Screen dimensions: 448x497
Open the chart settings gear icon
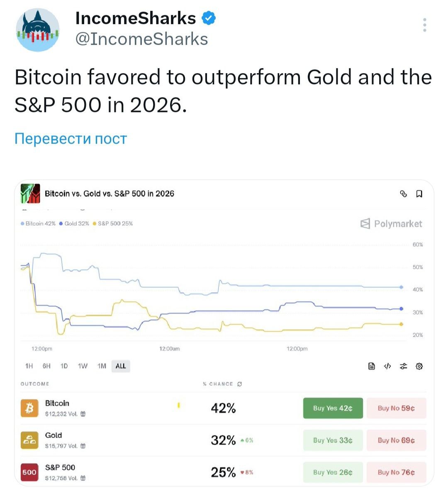419,366
